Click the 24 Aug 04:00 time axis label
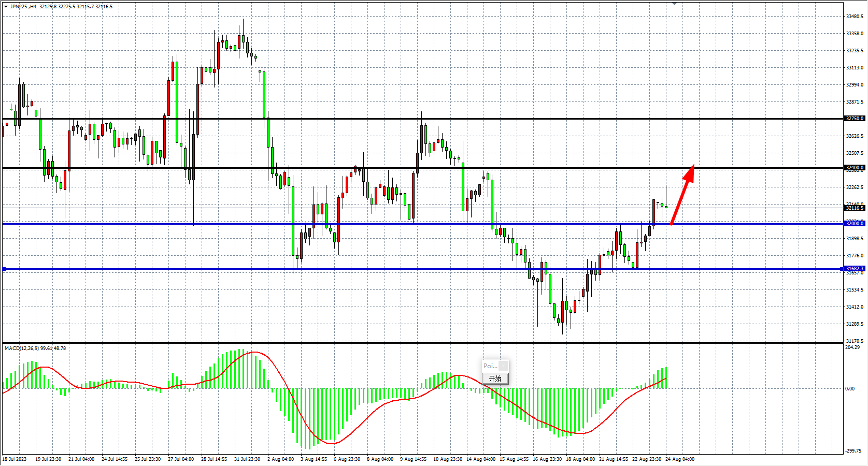Viewport: 868px width, 466px height. click(680, 459)
